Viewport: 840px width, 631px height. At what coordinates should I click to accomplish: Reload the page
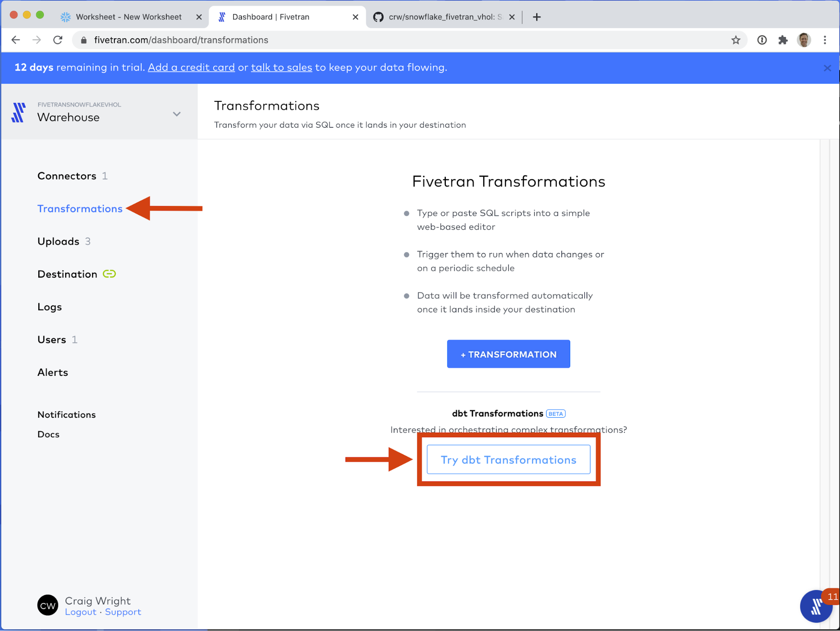[x=58, y=40]
